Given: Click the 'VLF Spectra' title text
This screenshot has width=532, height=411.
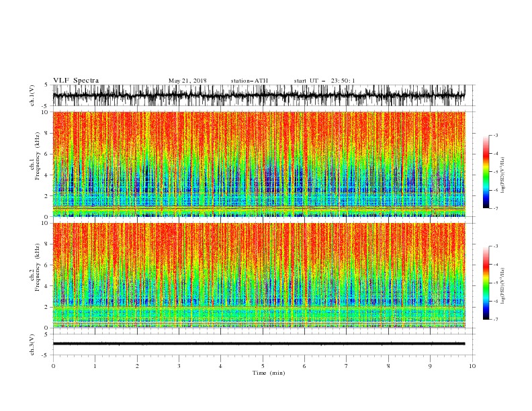Looking at the screenshot, I should (76, 81).
